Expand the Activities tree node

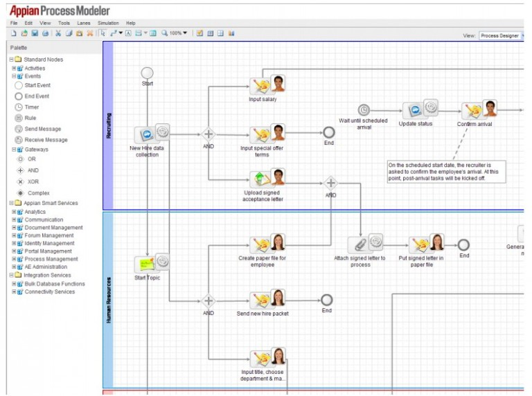tap(14, 69)
